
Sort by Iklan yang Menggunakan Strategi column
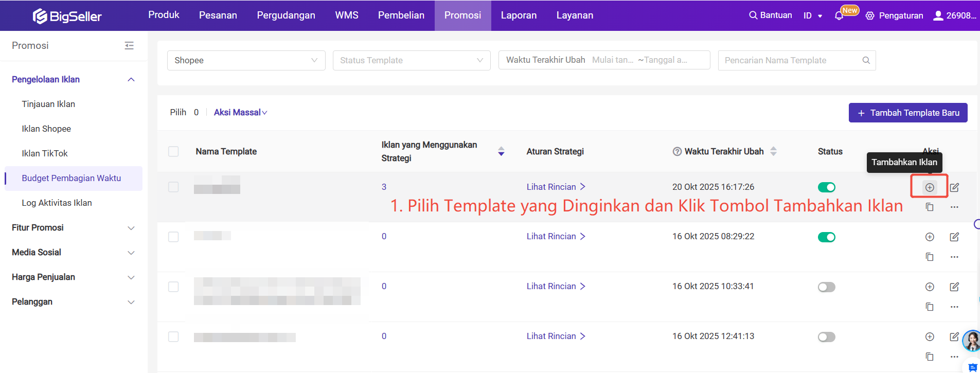[x=501, y=151]
